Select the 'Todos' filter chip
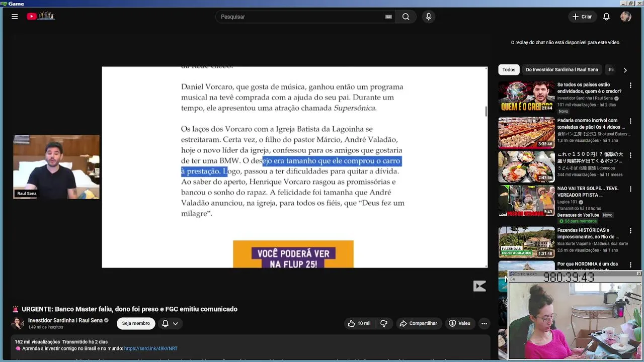 pyautogui.click(x=509, y=70)
